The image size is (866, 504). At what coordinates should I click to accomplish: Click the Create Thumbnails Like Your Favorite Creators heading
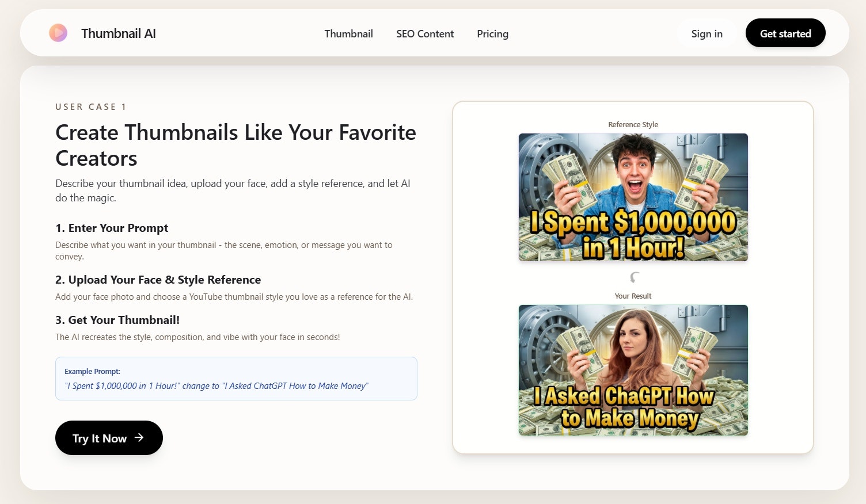pos(236,145)
